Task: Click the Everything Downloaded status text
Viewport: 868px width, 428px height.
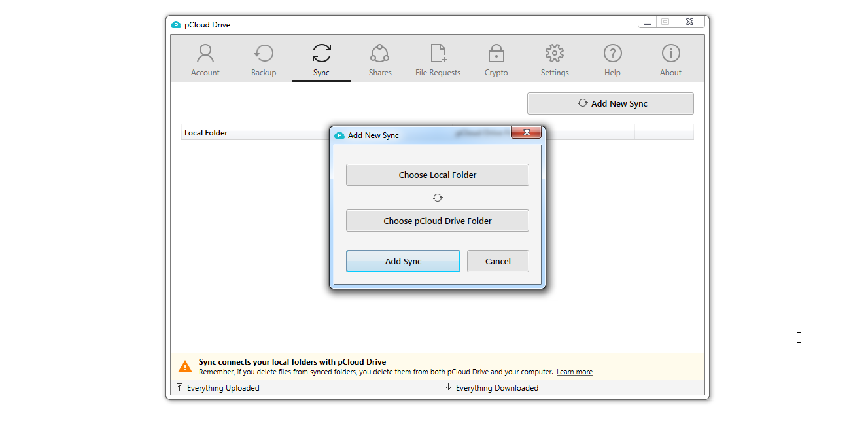Action: pyautogui.click(x=497, y=388)
